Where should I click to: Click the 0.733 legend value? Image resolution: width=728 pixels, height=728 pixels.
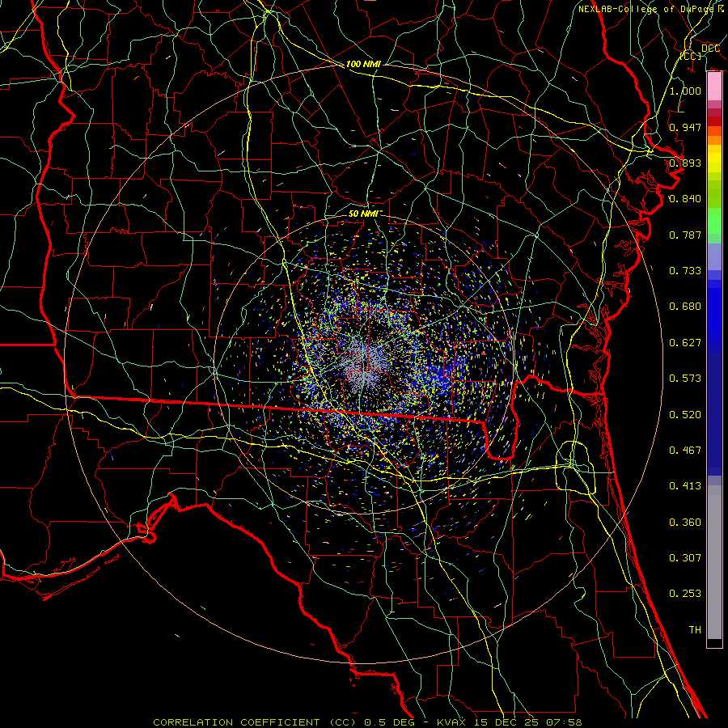tap(685, 271)
